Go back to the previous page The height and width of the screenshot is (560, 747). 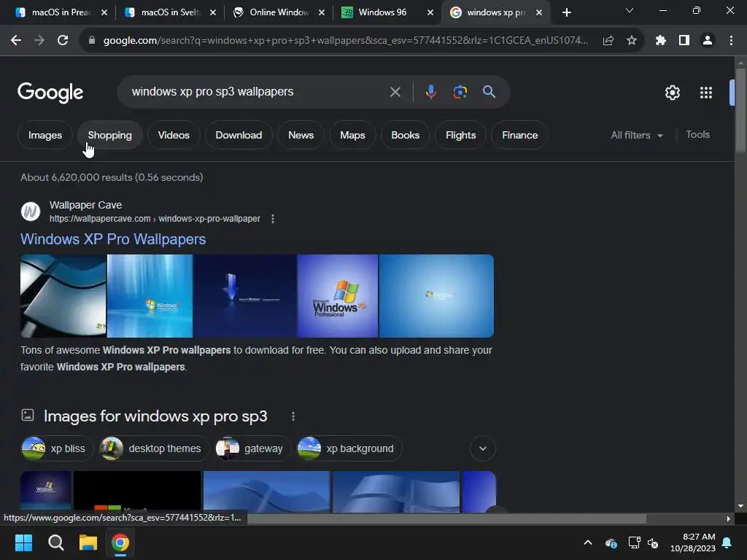point(16,41)
